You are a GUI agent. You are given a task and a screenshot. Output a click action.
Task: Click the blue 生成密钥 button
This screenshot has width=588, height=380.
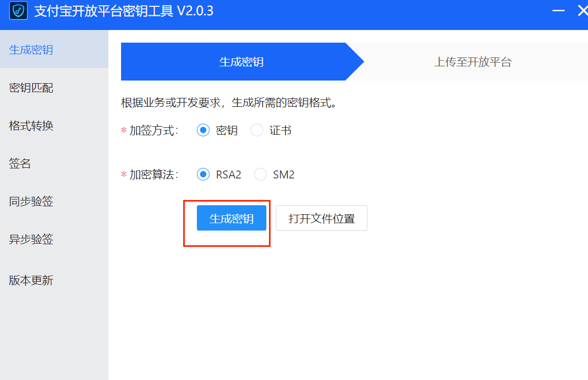pyautogui.click(x=232, y=218)
